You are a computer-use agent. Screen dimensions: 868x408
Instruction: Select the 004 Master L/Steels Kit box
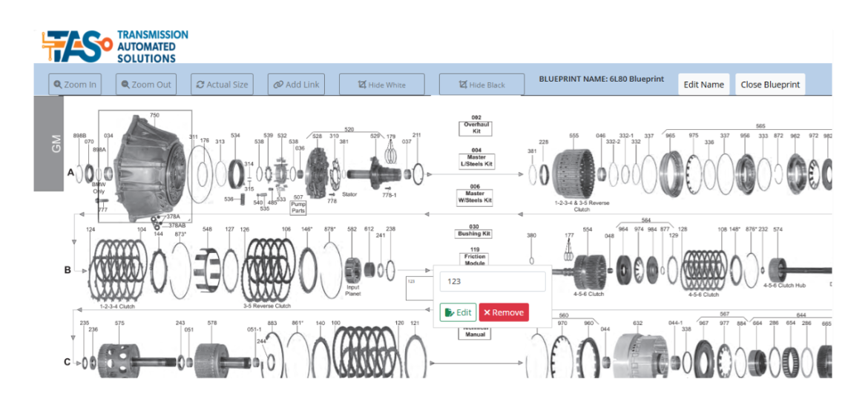[x=476, y=160]
